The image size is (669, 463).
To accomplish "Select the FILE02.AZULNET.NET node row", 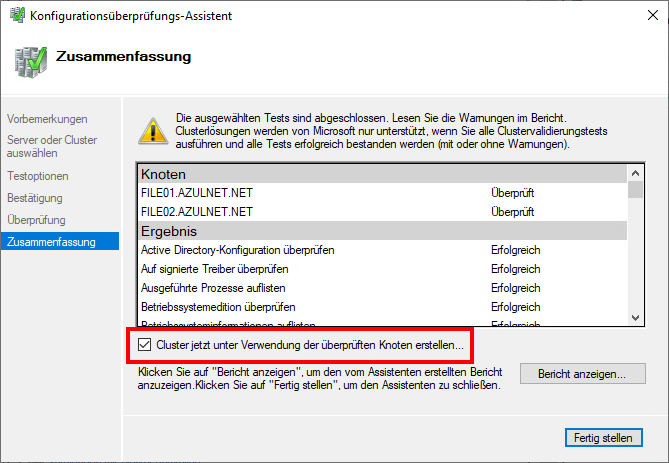I will click(x=197, y=212).
